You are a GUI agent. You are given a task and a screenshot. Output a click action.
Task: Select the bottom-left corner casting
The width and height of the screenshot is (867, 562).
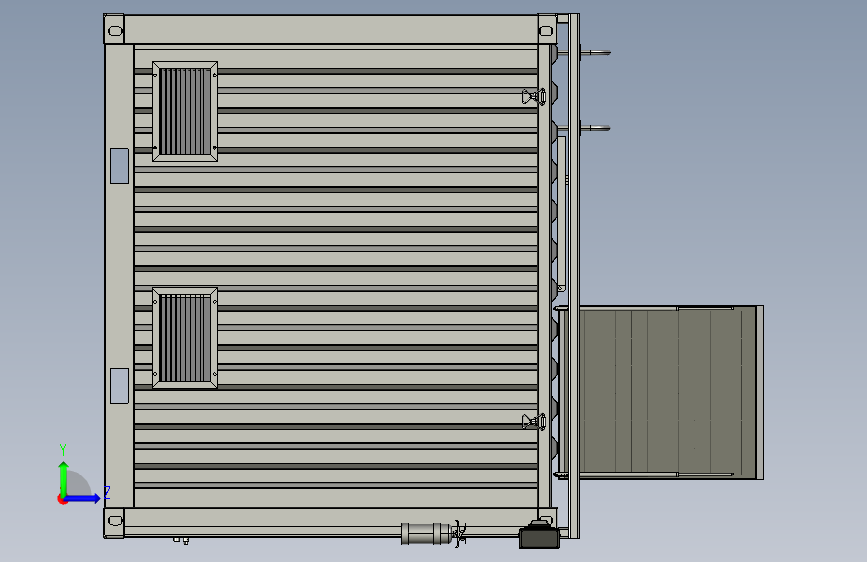tap(114, 522)
